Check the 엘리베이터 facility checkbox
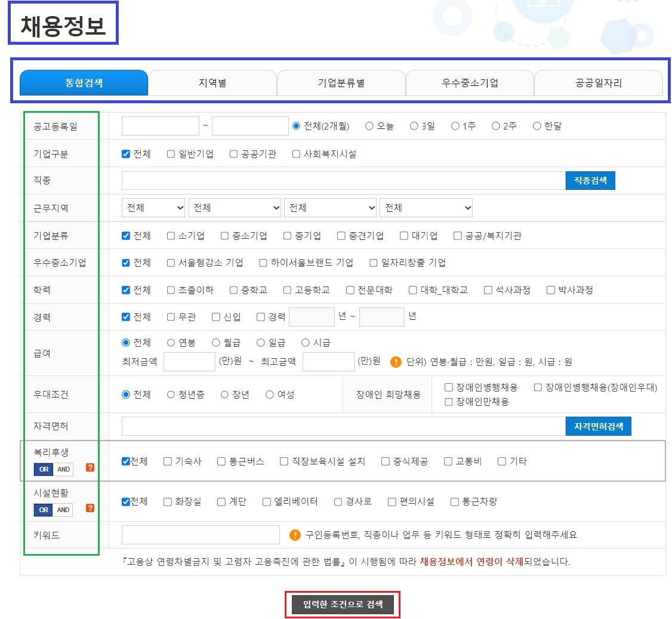Viewport: 672px width, 619px height. [x=267, y=501]
